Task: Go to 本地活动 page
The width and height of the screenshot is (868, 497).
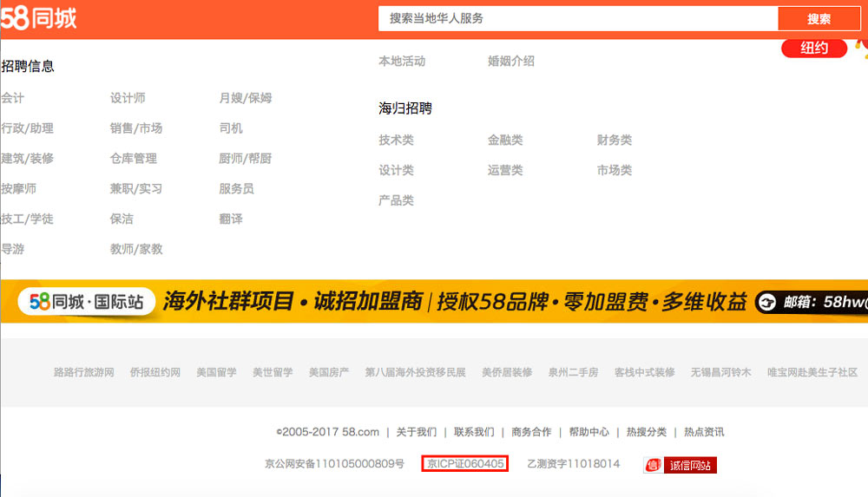Action: 402,62
